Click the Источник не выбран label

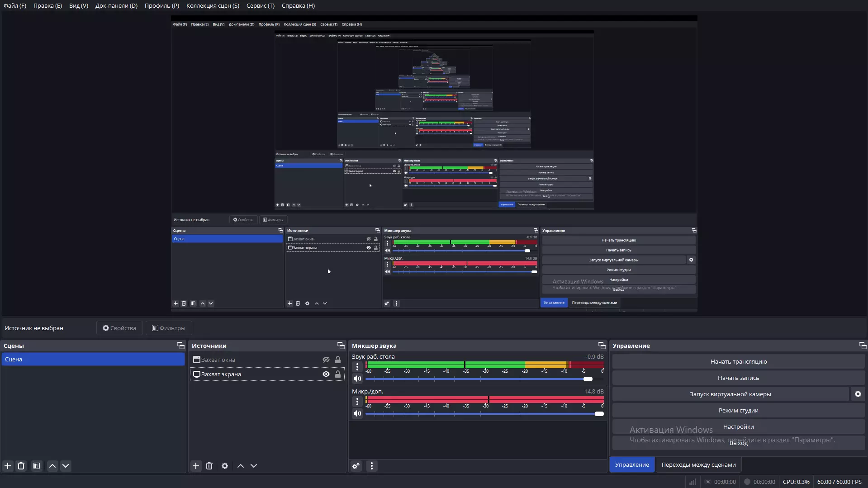pyautogui.click(x=34, y=328)
